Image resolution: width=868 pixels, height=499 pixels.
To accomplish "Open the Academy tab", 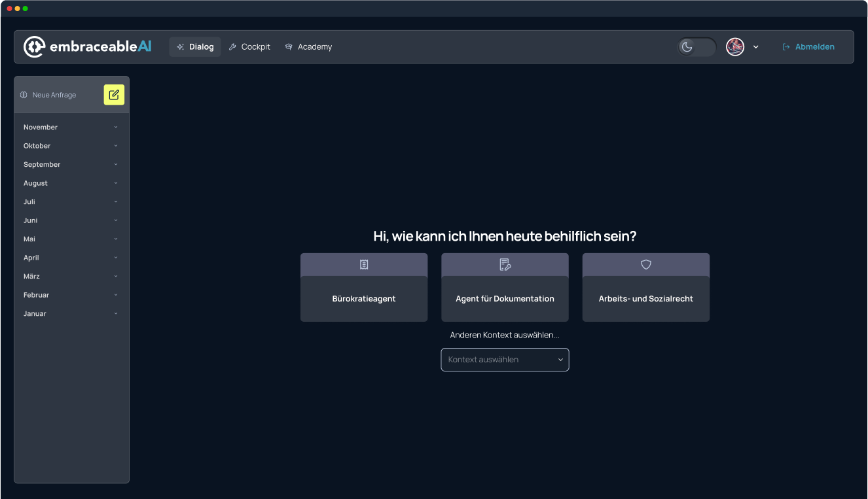I will coord(308,47).
